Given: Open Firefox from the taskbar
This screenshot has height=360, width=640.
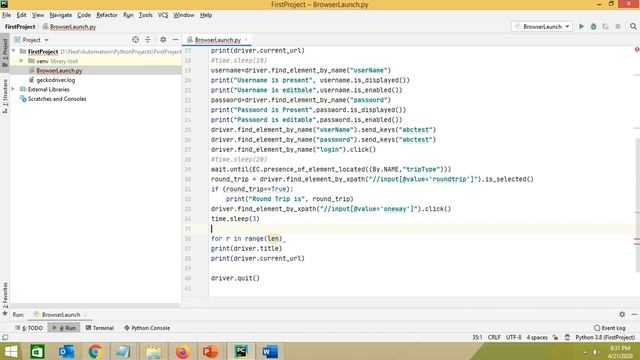Looking at the screenshot, I should click(182, 351).
